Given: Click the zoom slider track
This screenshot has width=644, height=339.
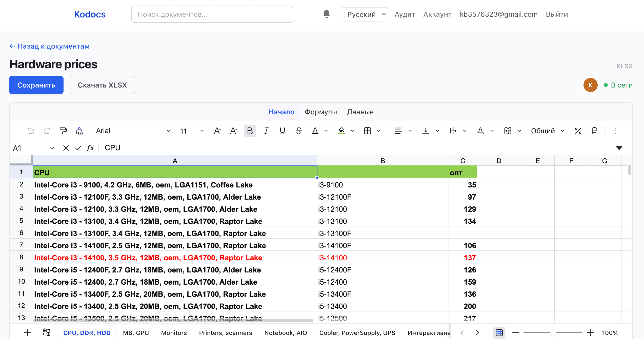Looking at the screenshot, I should click(x=553, y=333).
